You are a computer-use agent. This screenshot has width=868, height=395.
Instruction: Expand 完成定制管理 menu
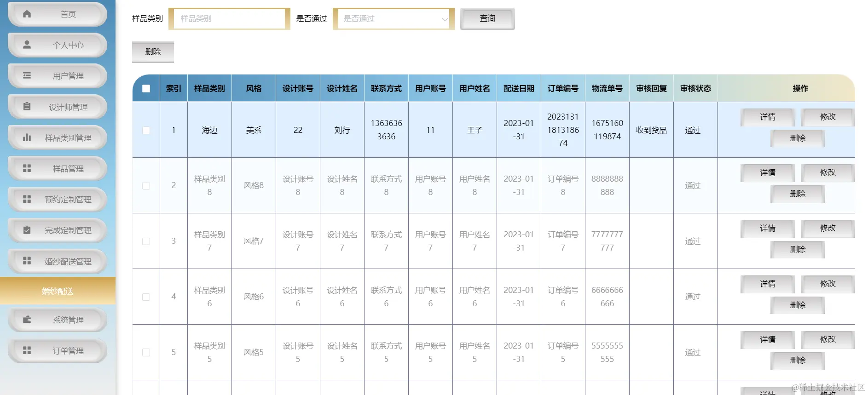coord(58,230)
